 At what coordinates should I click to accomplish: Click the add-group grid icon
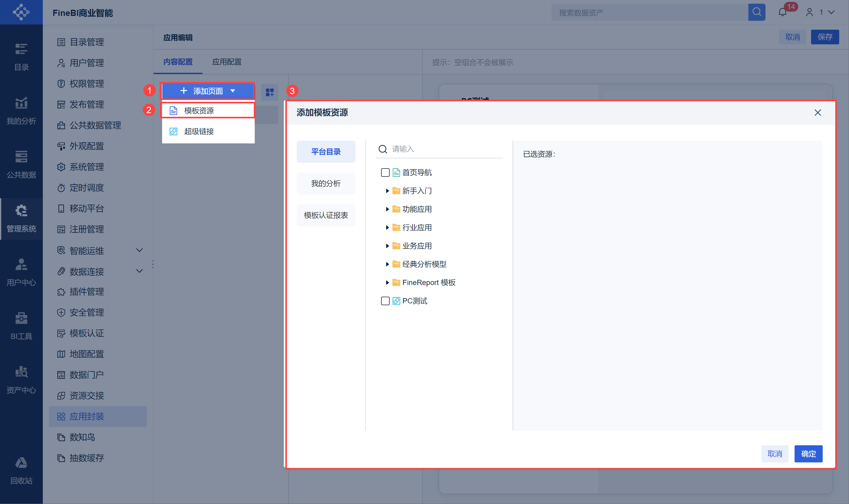click(270, 92)
